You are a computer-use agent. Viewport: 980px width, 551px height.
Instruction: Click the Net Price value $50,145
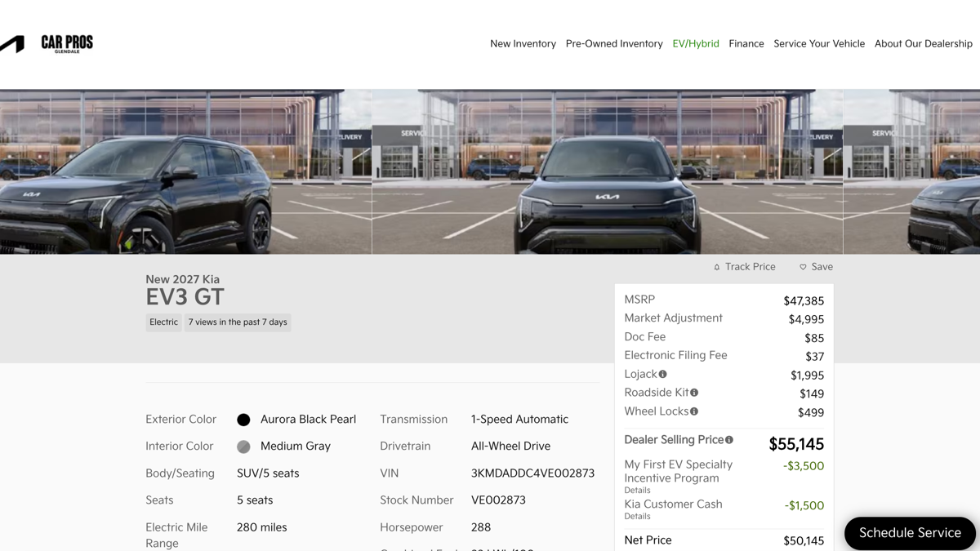[x=804, y=541]
